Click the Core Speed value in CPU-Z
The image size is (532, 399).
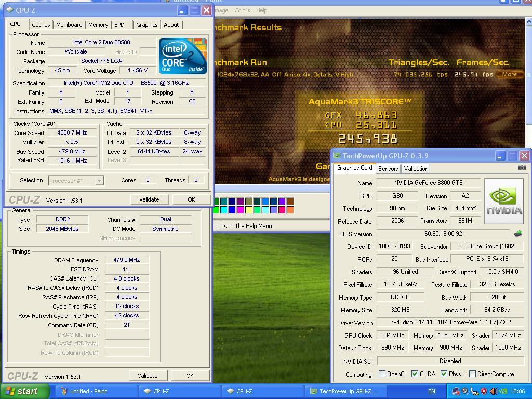[x=72, y=132]
